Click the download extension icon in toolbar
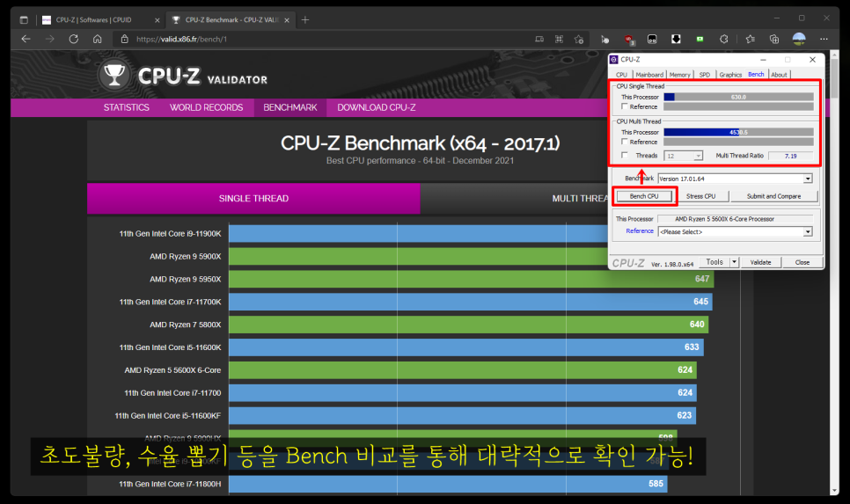 [x=676, y=39]
